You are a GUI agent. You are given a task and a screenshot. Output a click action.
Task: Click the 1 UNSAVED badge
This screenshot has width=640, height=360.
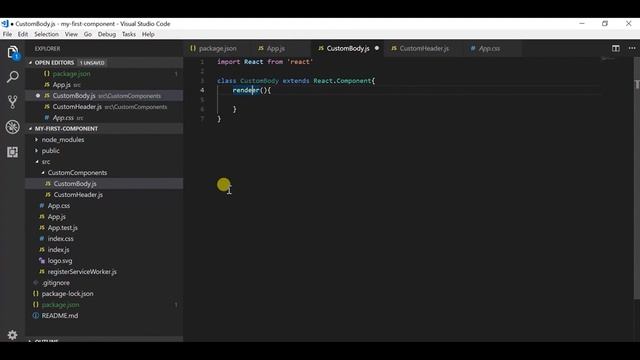tap(92, 62)
